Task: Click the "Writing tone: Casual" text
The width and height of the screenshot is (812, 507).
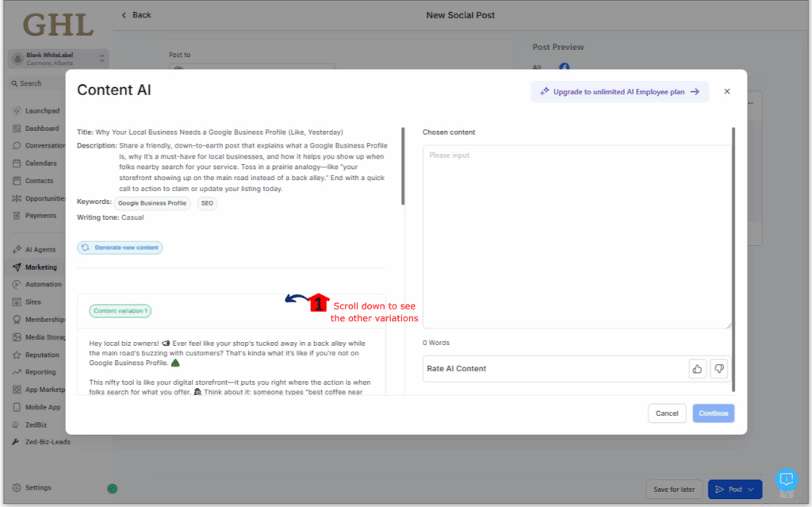Action: pyautogui.click(x=110, y=217)
